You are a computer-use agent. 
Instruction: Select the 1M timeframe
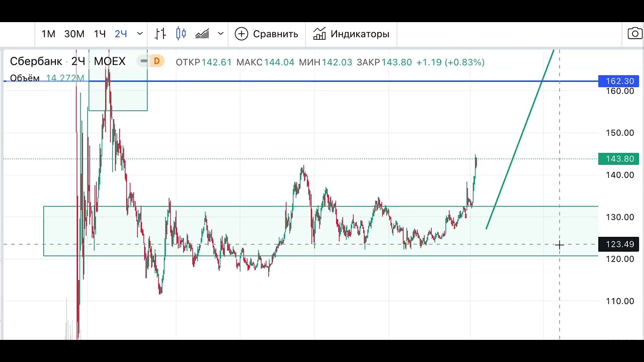coord(48,34)
